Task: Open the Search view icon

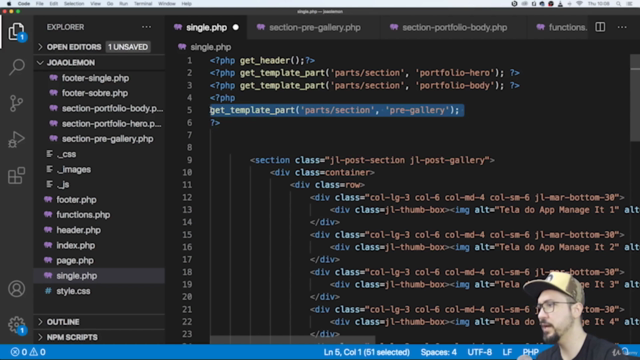Action: tap(16, 67)
